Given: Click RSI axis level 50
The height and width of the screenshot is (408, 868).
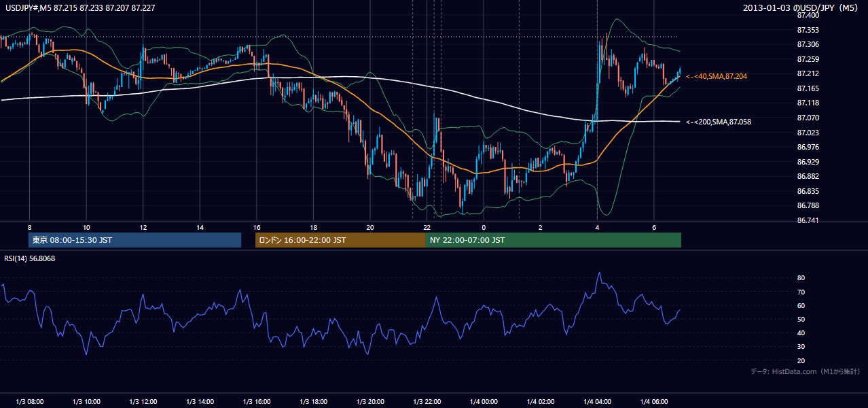Looking at the screenshot, I should coord(801,319).
